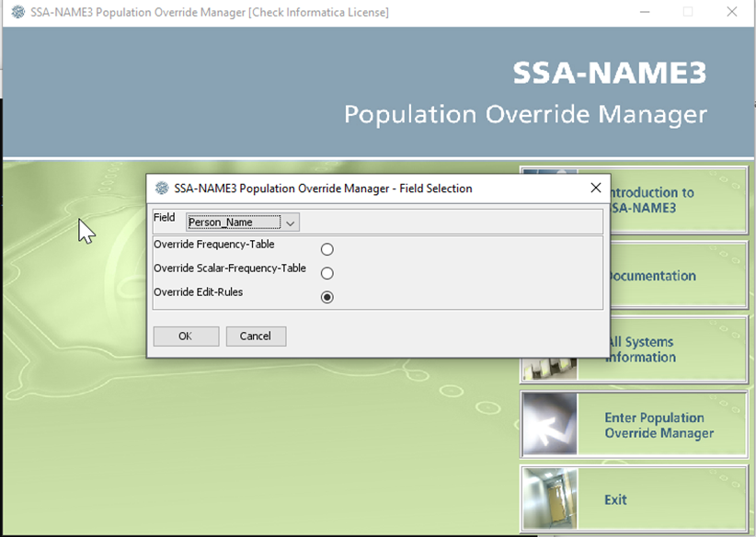The image size is (756, 537).
Task: Open the Field dropdown showing Person_Name
Action: (243, 223)
